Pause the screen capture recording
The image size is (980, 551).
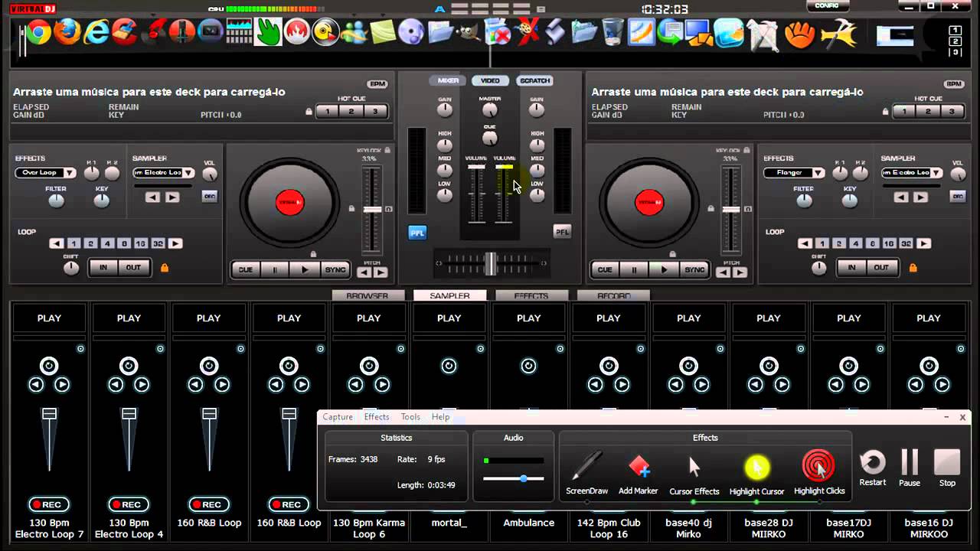pyautogui.click(x=909, y=462)
